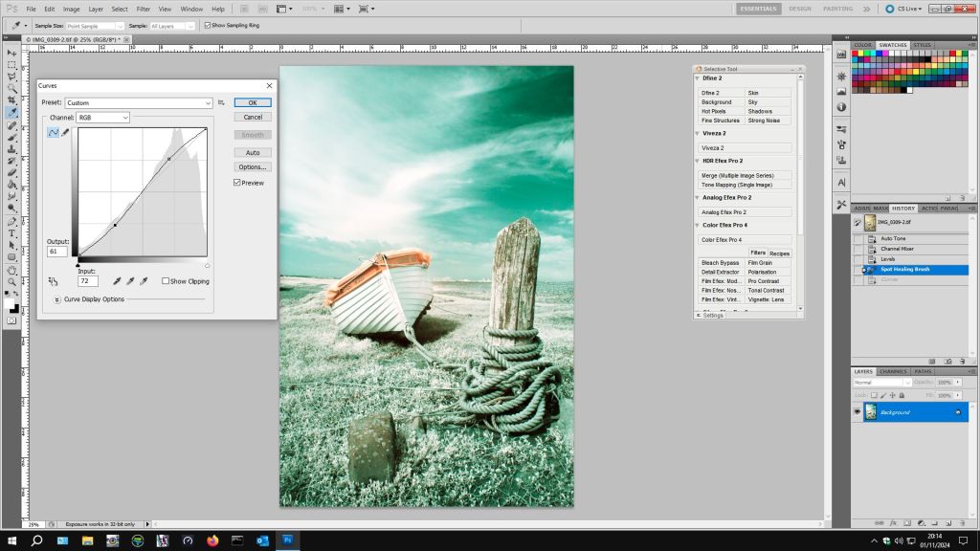This screenshot has width=980, height=551.
Task: Click the on-image adjustment hand icon in Curves
Action: point(54,281)
